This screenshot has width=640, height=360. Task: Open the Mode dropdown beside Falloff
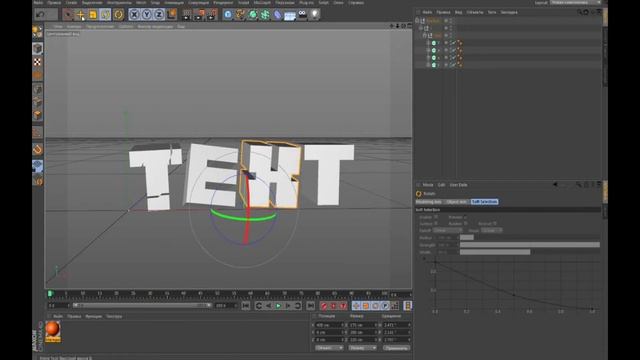pos(491,231)
